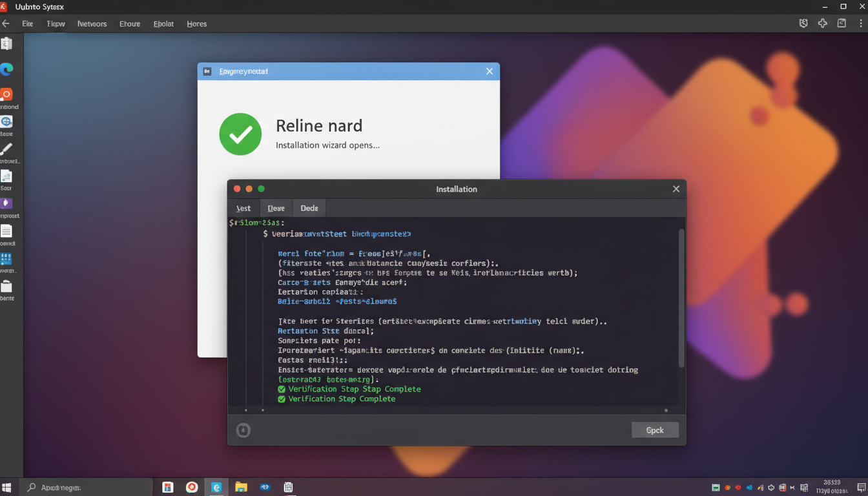The height and width of the screenshot is (496, 868).
Task: Open the orange Ubuntu Software dock icon
Action: point(6,94)
